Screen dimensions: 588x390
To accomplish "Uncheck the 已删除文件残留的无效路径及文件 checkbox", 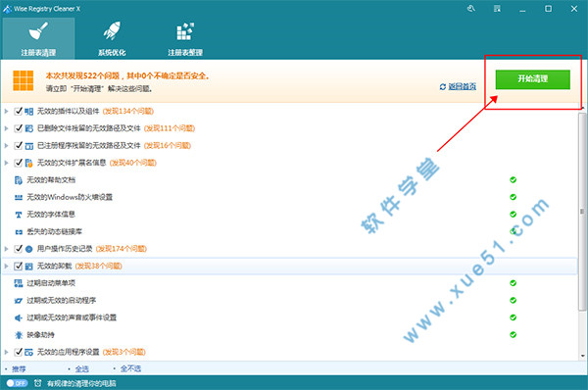I will pos(18,128).
